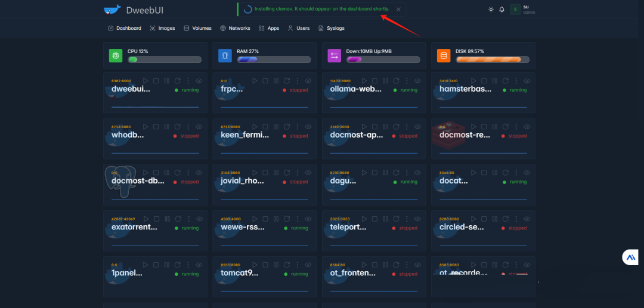Pause the ollama-web container
The width and height of the screenshot is (644, 308).
[385, 80]
